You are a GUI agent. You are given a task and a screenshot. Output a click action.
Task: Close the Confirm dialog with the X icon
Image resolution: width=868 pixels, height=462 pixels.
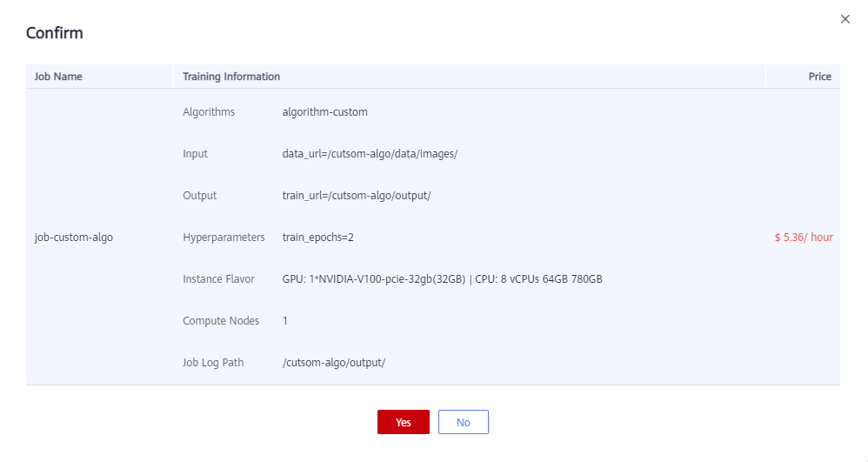[x=845, y=19]
